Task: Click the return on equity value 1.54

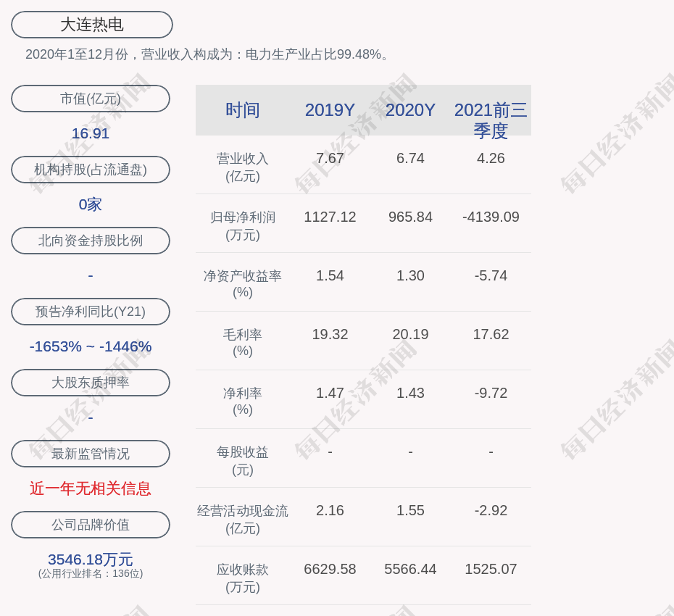Action: 330,275
